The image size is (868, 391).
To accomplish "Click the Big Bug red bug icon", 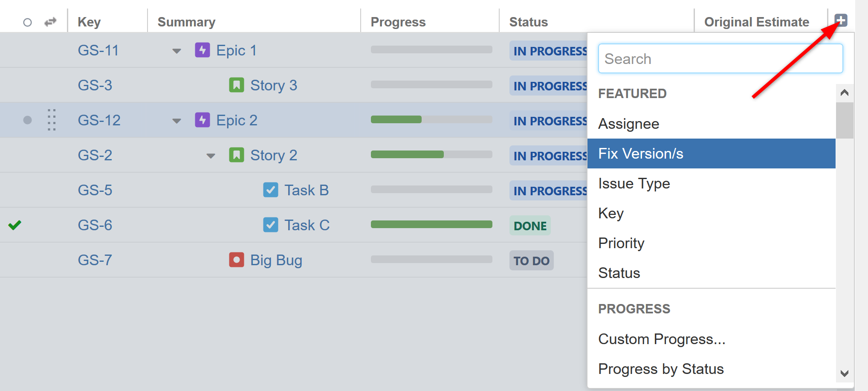I will [237, 260].
